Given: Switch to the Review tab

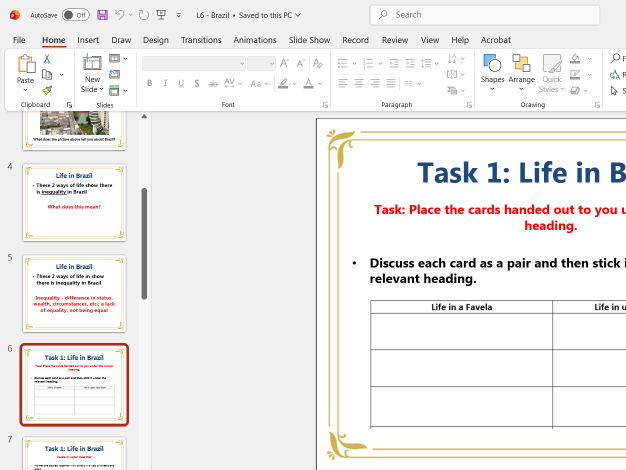Looking at the screenshot, I should pyautogui.click(x=395, y=40).
